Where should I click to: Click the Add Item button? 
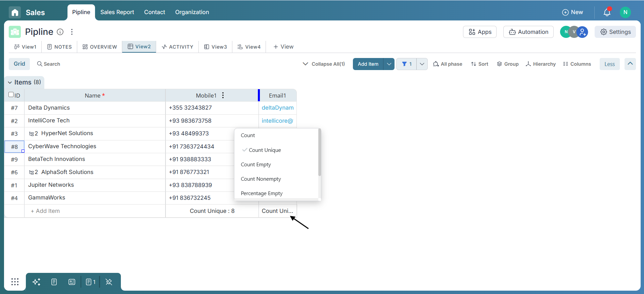368,64
